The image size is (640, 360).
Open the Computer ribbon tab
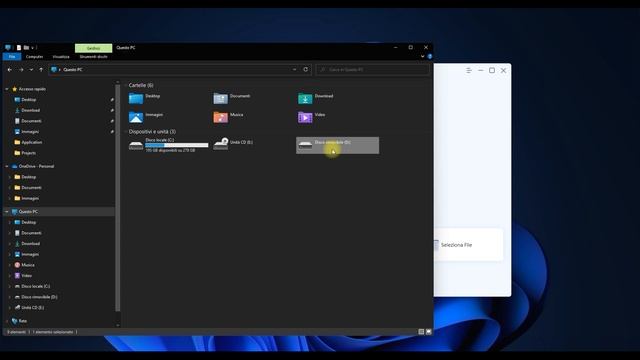coord(34,57)
